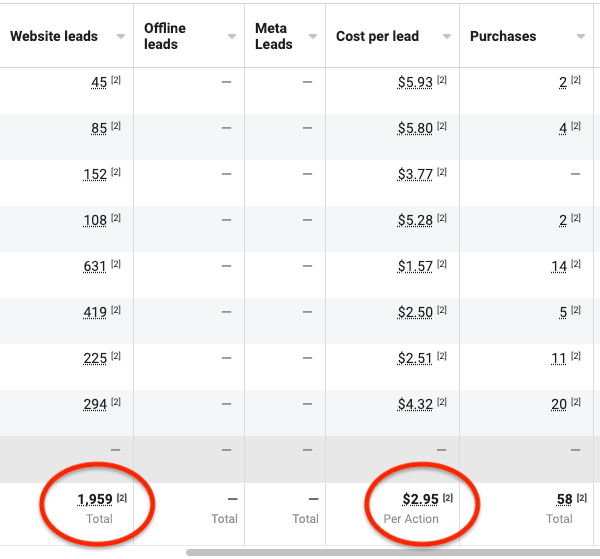Open the Purchases column dropdown arrow

click(x=581, y=37)
